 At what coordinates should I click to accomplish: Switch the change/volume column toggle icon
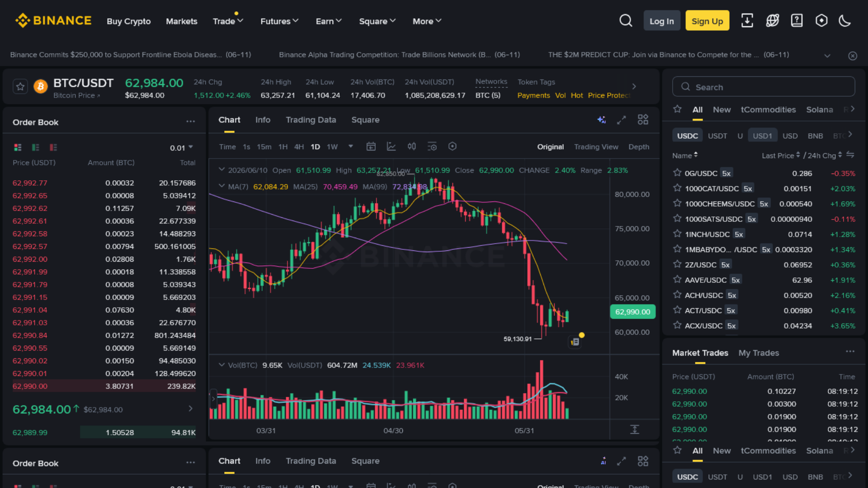tap(850, 155)
